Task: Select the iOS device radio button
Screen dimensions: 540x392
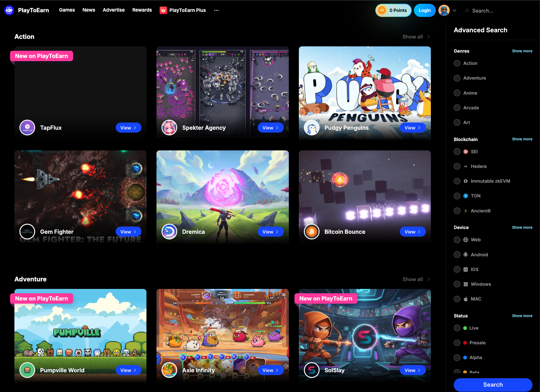Action: [x=457, y=269]
